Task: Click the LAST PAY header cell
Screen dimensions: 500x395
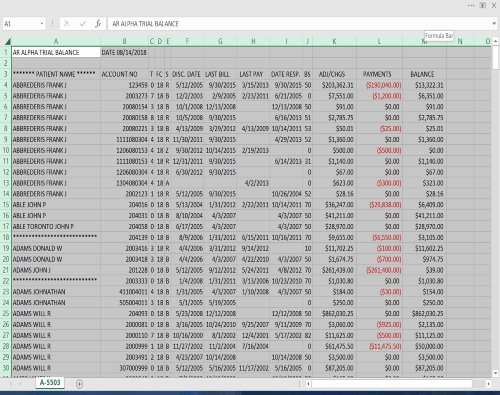Action: pos(253,74)
